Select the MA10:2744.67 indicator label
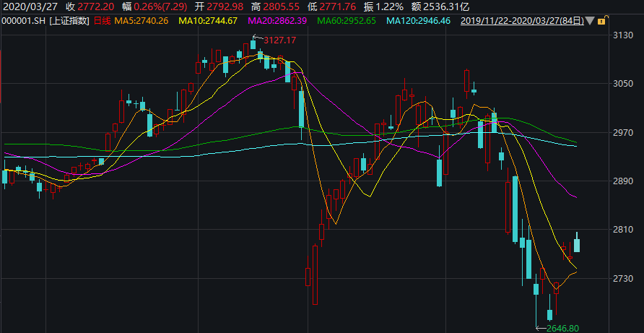Viewport: 644px width, 333px height. pyautogui.click(x=207, y=20)
